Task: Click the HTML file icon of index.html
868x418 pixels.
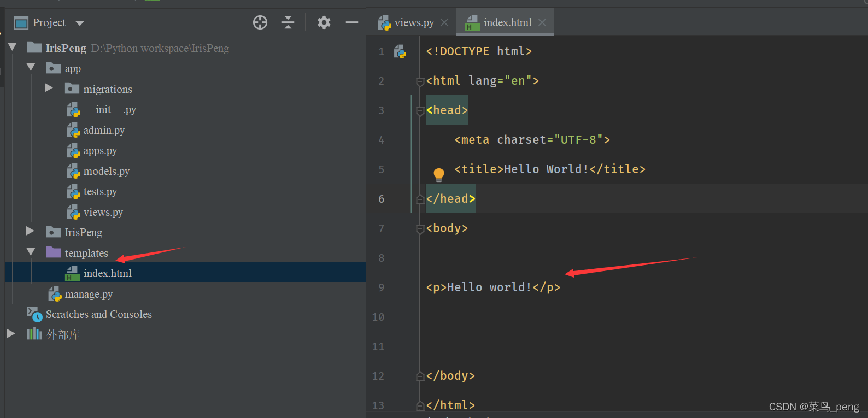Action: 73,273
